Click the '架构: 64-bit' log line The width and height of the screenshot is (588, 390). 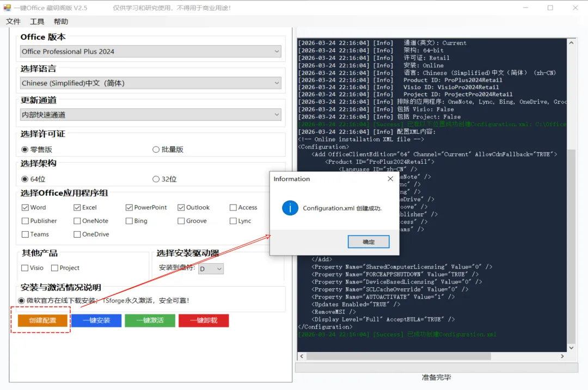tap(371, 50)
